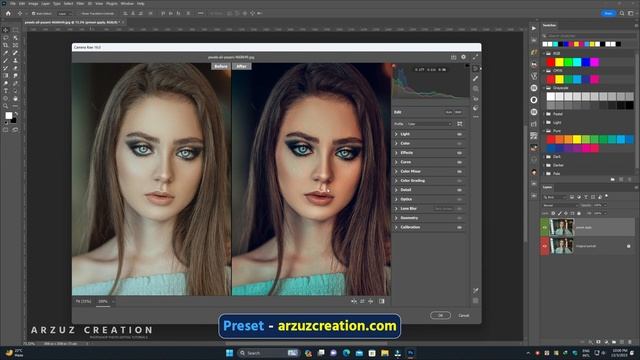Select the Camera Raw healing brush icon
Image resolution: width=640 pixels, height=360 pixels.
coord(476,78)
